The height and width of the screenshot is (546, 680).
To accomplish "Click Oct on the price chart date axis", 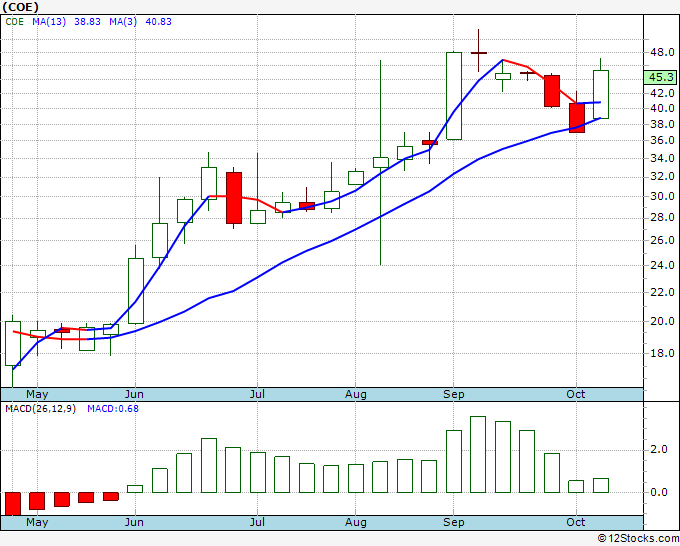I will pyautogui.click(x=575, y=395).
